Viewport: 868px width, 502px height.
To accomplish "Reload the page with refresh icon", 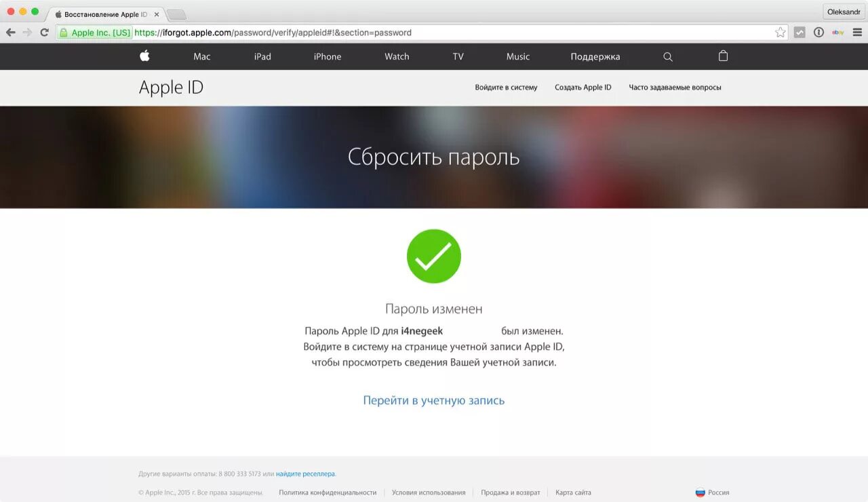I will tap(45, 33).
